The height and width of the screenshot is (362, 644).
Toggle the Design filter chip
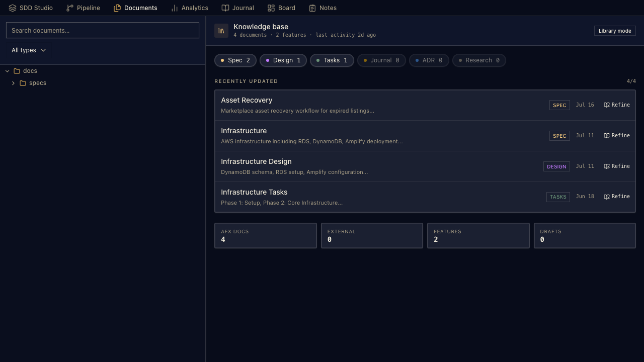[x=283, y=60]
